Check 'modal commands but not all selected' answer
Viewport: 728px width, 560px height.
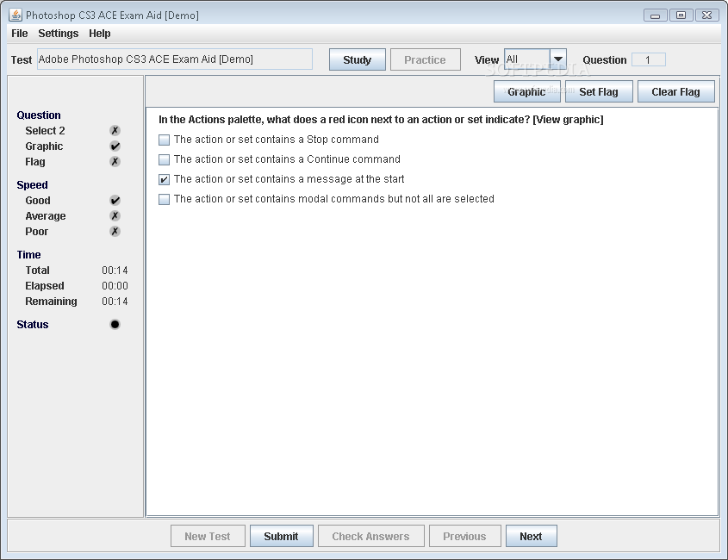coord(164,199)
